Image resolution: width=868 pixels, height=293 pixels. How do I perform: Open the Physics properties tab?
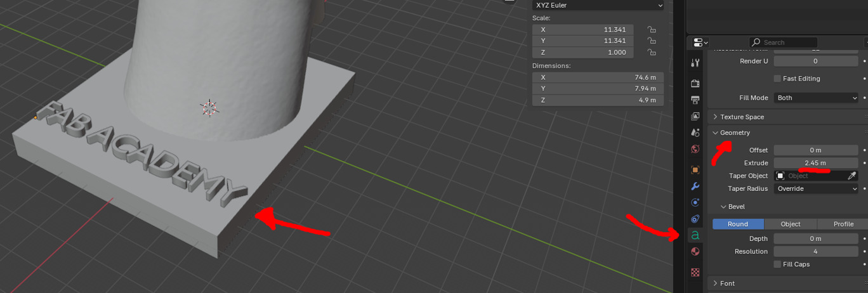point(695,202)
